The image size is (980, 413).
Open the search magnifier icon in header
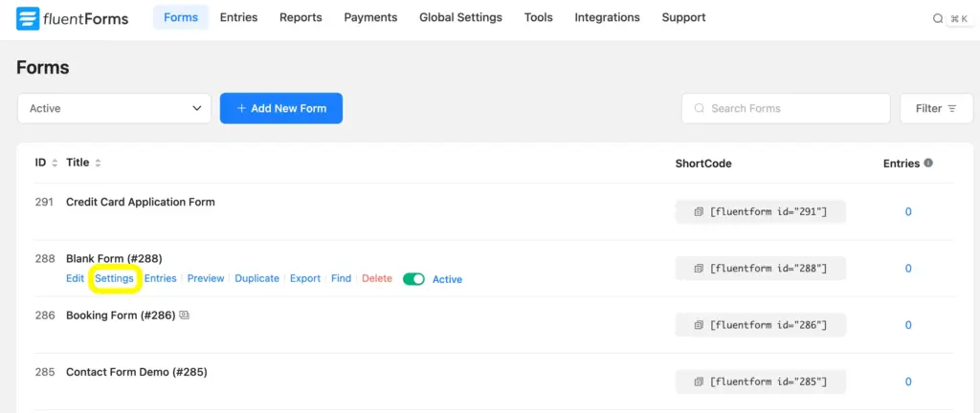[x=938, y=19]
